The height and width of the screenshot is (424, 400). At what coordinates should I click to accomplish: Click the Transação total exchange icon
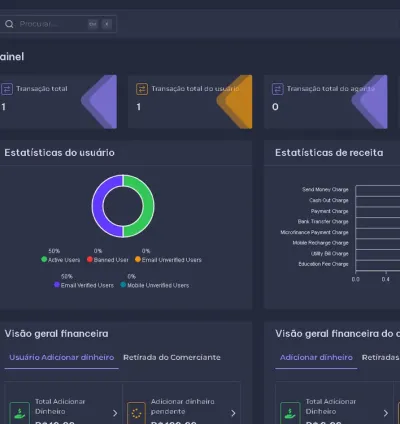tap(7, 89)
